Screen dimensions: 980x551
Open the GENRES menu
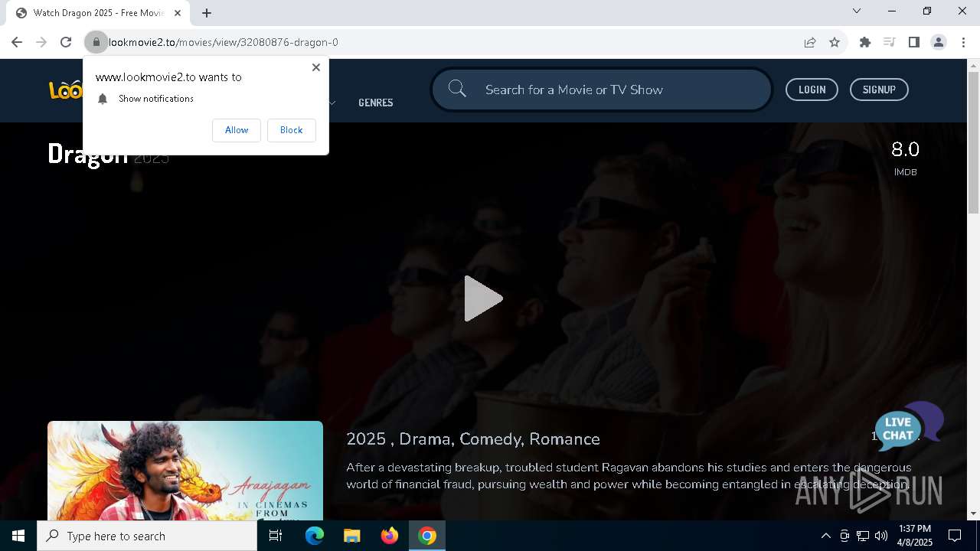tap(375, 103)
